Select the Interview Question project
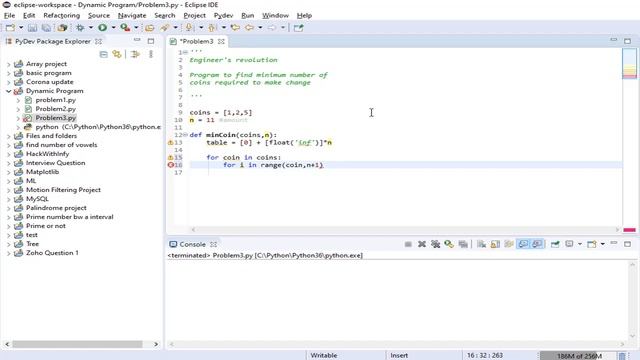The width and height of the screenshot is (640, 360). (56, 163)
